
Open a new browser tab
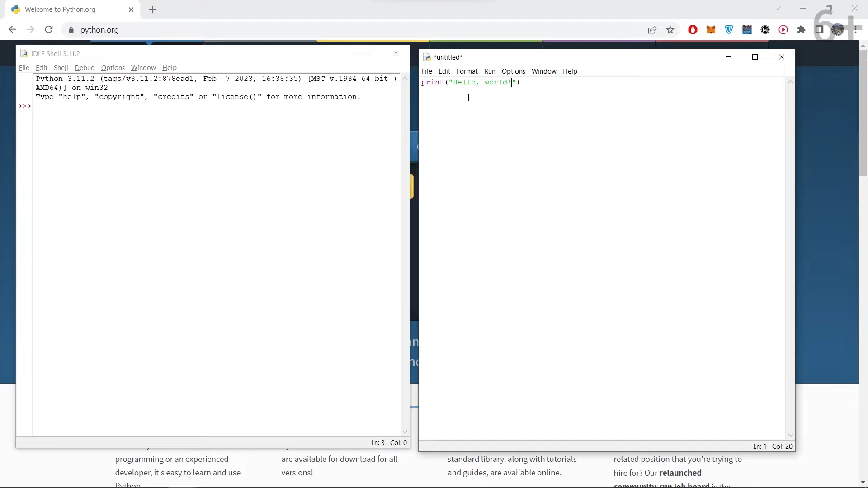pos(153,9)
